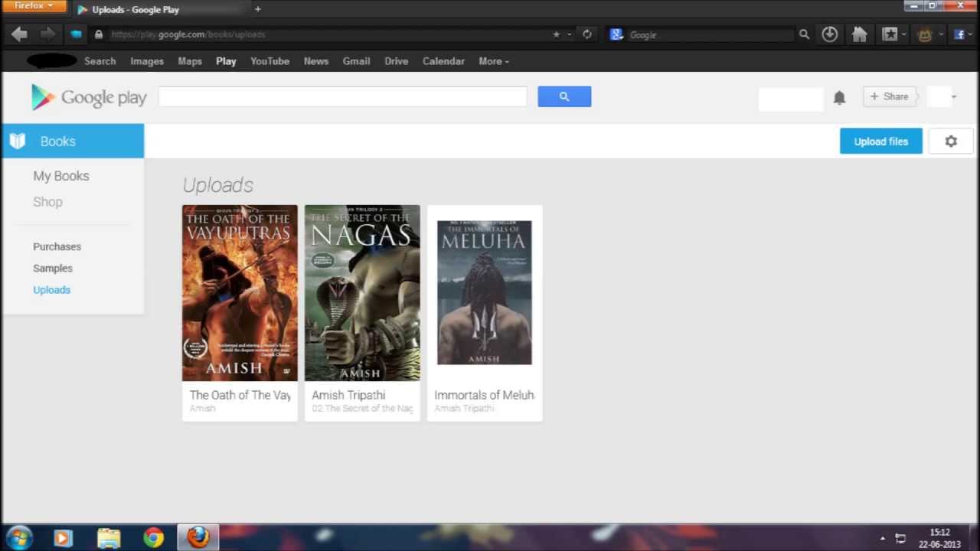The image size is (980, 551).
Task: Open the Firefox downloads arrow icon
Action: pos(829,34)
